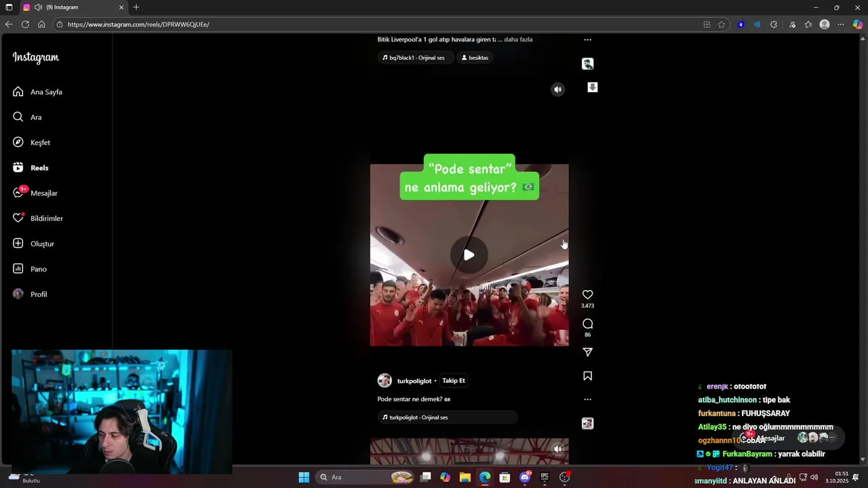Toggle sound on the bottom reel
The height and width of the screenshot is (488, 868).
coord(557,449)
